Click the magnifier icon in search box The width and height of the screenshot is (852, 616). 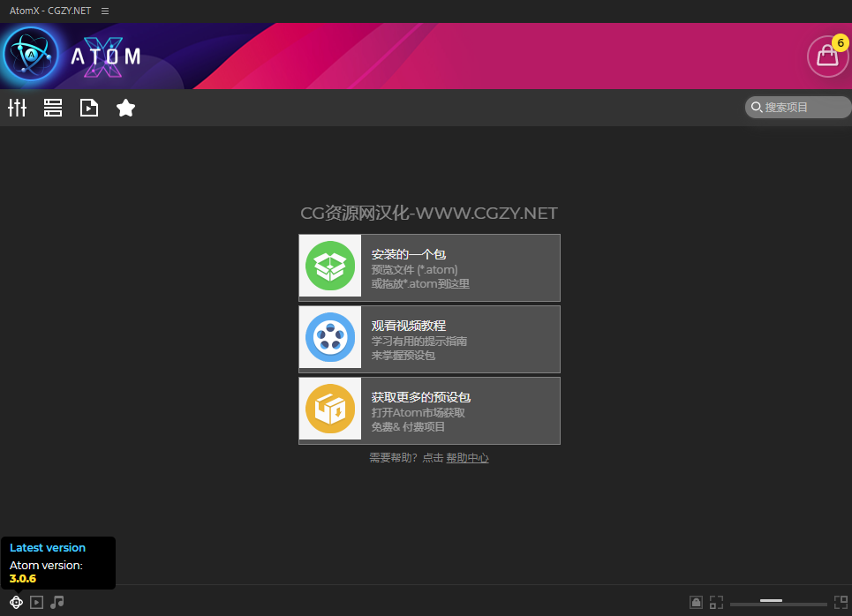click(757, 108)
